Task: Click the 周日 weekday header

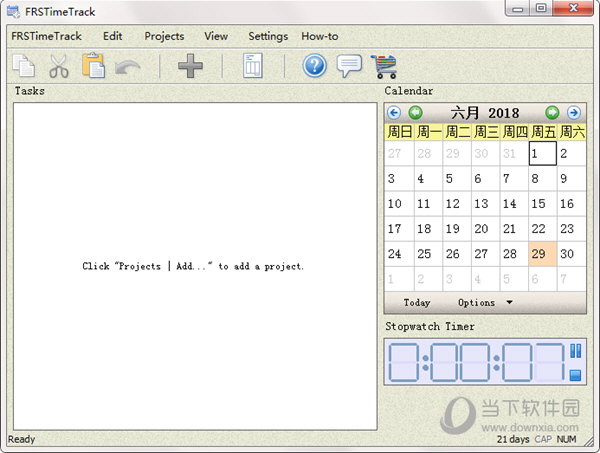Action: pos(399,132)
